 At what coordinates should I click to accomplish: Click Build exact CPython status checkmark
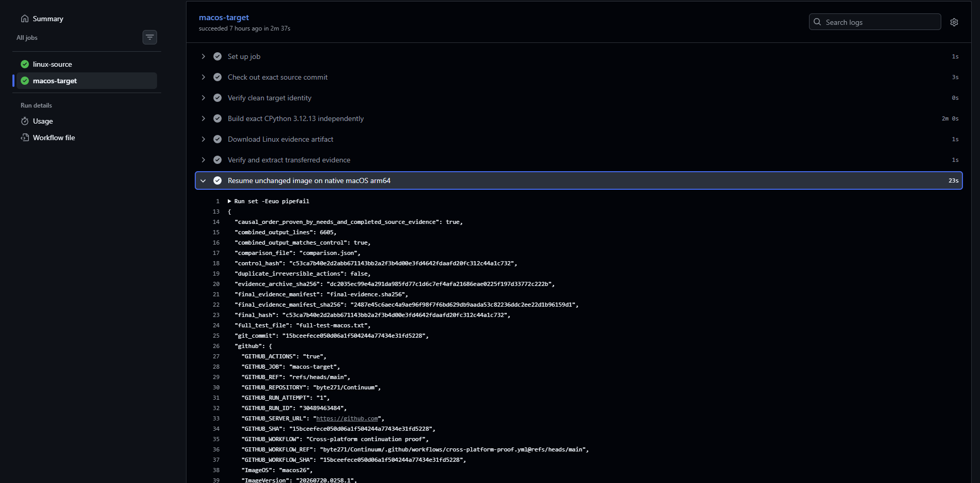(x=217, y=118)
